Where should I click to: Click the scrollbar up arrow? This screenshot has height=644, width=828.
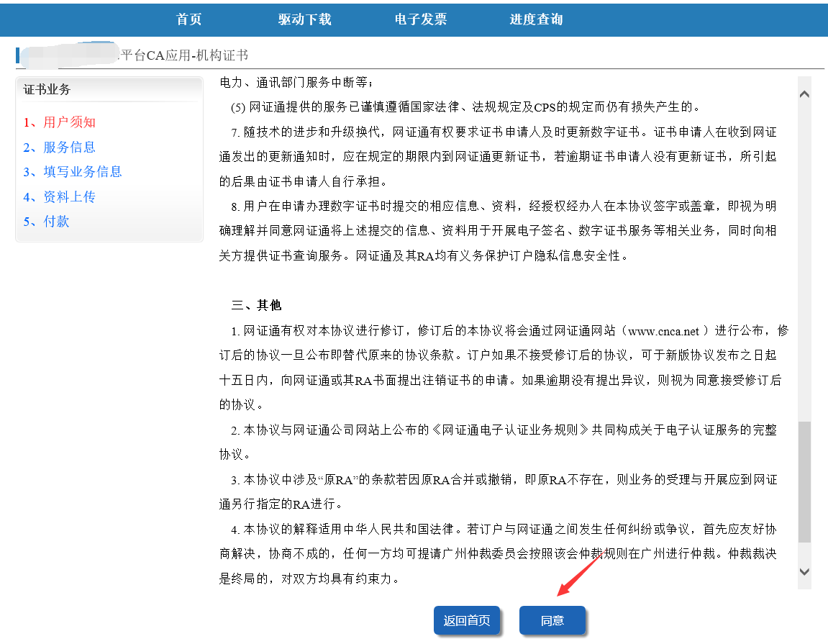[804, 94]
